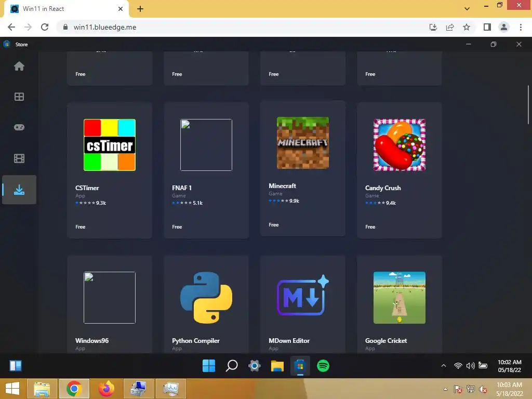Open a new Chrome tab
532x399 pixels.
[140, 9]
